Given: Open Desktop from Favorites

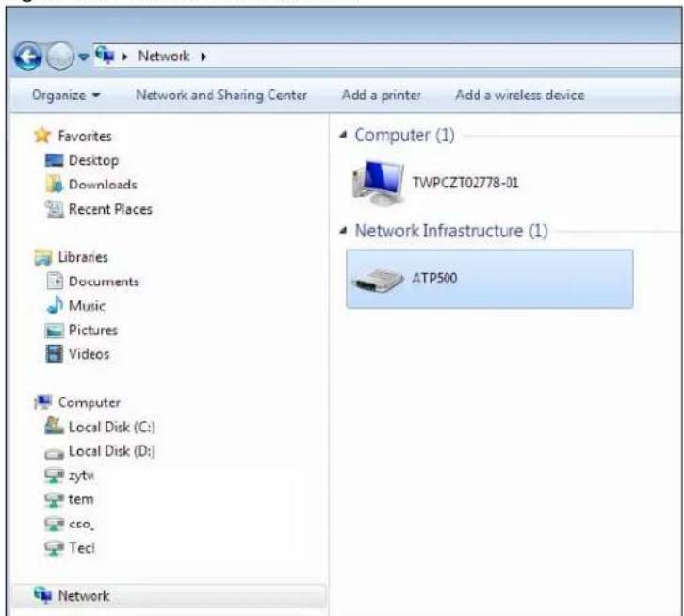Looking at the screenshot, I should click(x=93, y=160).
